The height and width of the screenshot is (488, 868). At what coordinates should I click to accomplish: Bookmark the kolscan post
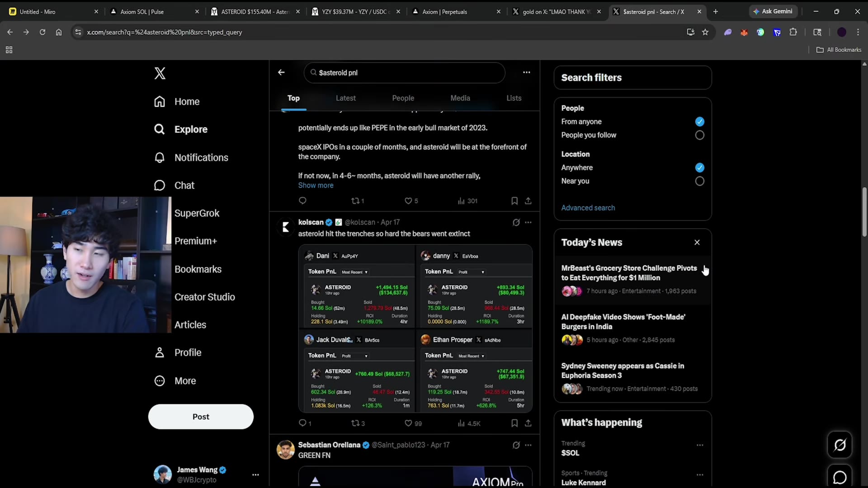[x=514, y=423]
